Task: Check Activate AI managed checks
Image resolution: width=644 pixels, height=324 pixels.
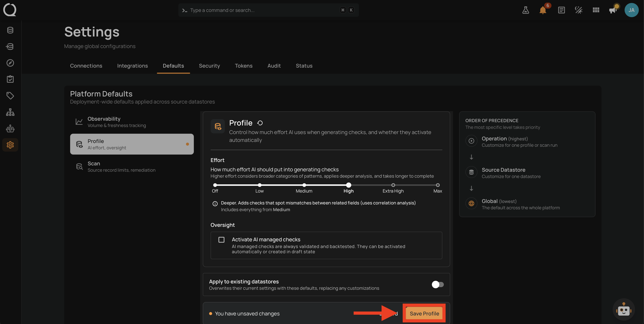Action: (x=221, y=240)
